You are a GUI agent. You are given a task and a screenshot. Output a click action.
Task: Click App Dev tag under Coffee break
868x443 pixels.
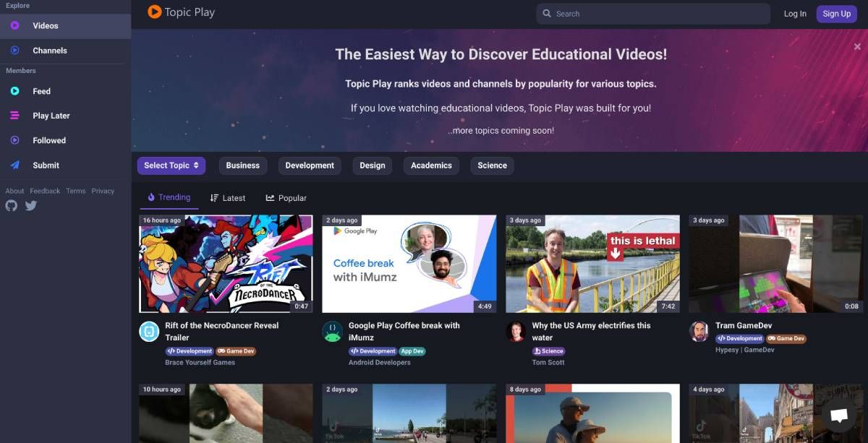click(412, 351)
